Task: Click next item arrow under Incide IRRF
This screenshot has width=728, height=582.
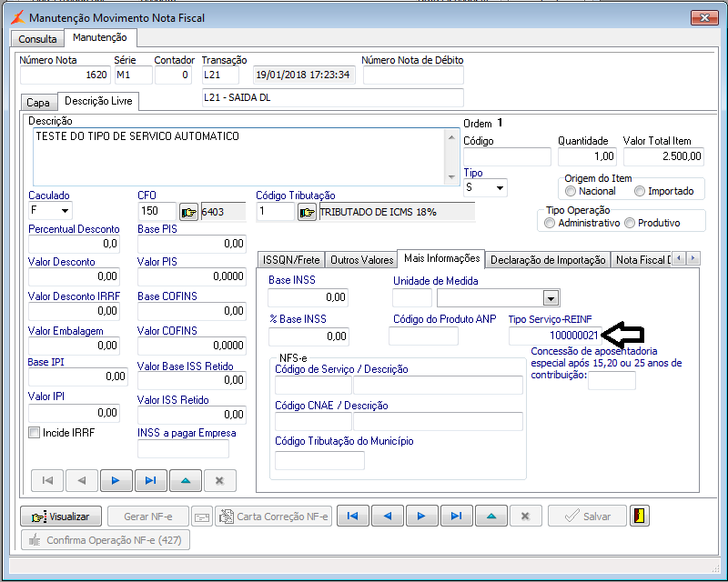Action: 116,480
